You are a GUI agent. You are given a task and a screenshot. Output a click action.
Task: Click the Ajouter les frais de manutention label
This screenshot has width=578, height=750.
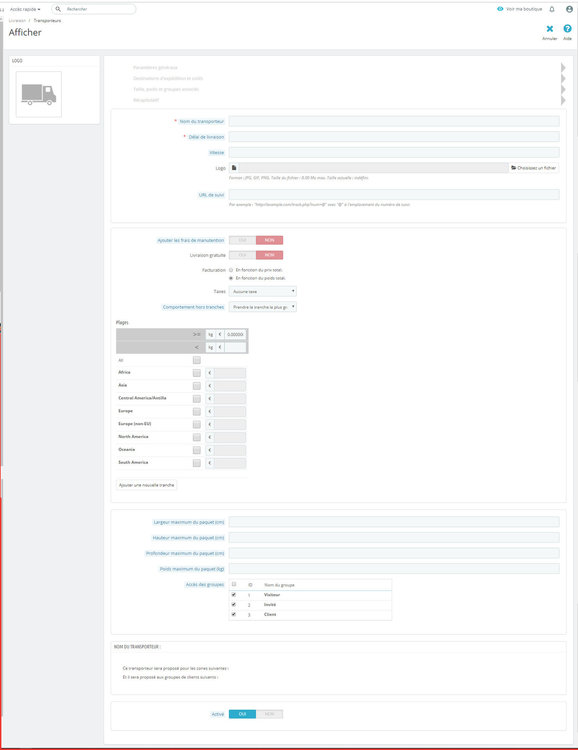click(x=191, y=240)
